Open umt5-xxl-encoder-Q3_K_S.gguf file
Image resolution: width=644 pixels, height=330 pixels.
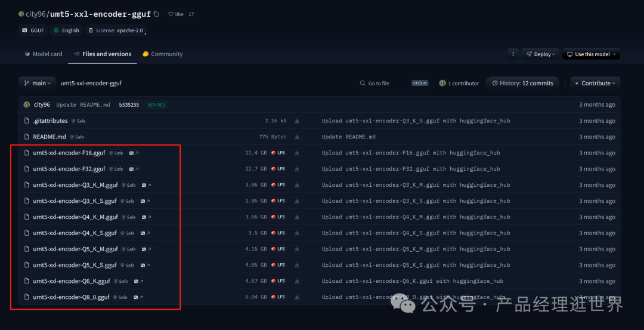click(75, 201)
